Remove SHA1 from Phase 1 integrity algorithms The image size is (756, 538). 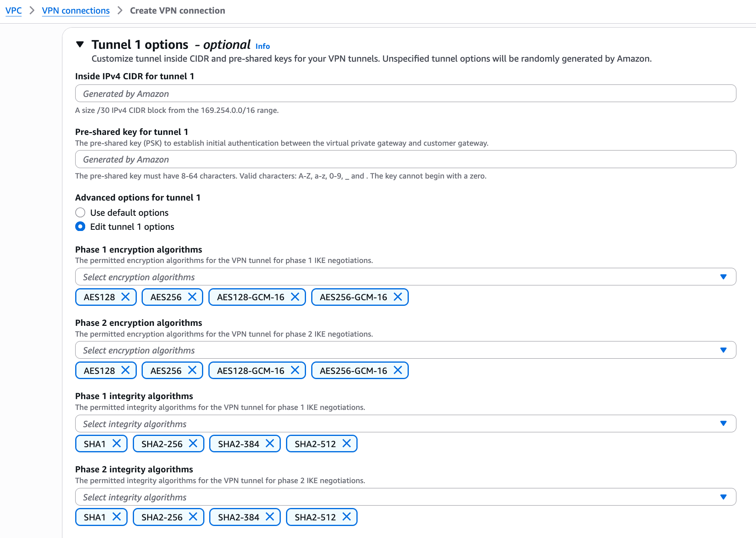click(x=116, y=444)
